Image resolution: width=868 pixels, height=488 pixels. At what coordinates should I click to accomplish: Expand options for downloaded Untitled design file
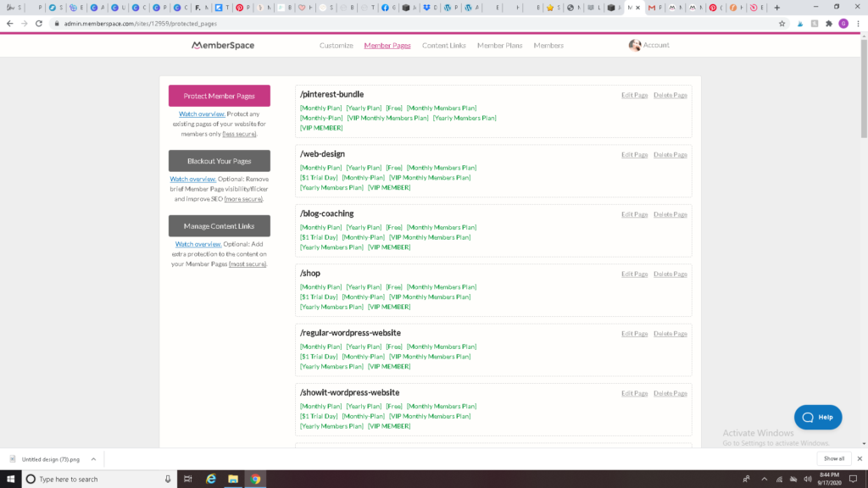pos(93,459)
